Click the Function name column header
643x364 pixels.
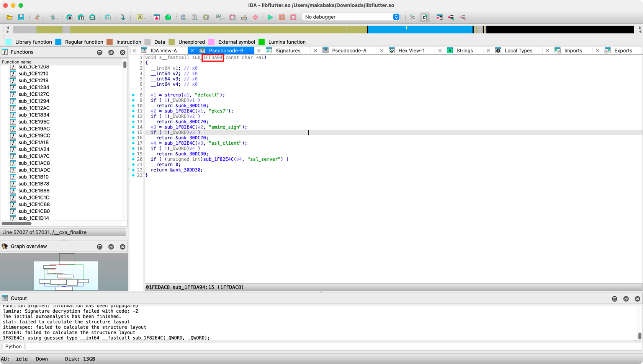61,62
